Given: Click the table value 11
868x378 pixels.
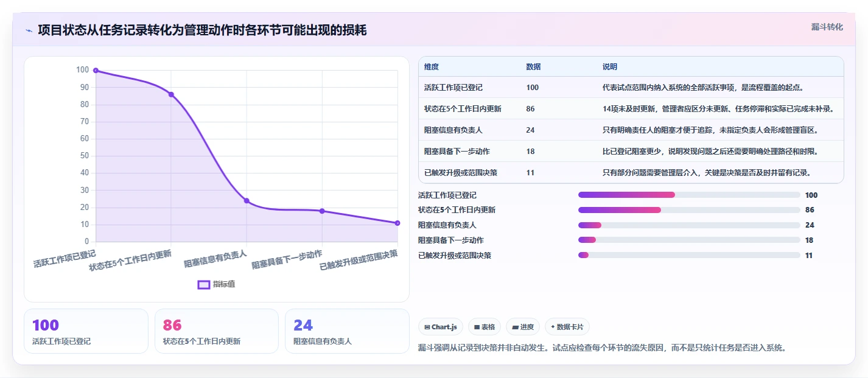Looking at the screenshot, I should click(530, 173).
